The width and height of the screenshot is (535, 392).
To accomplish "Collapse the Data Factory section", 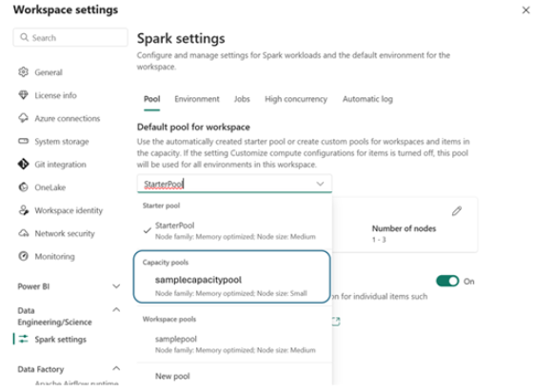I will point(116,368).
